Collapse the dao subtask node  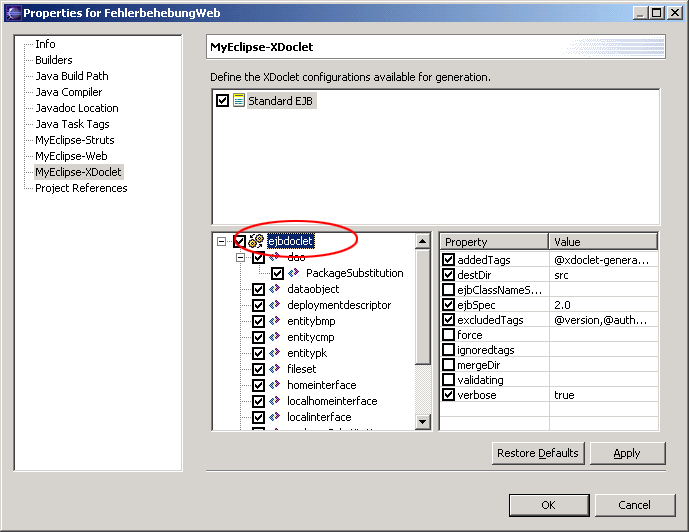[240, 257]
